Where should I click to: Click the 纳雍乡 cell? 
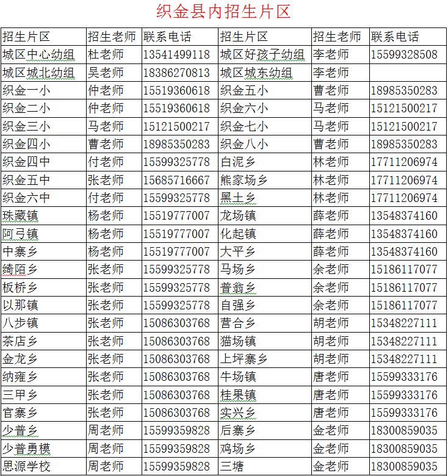[x=44, y=377]
